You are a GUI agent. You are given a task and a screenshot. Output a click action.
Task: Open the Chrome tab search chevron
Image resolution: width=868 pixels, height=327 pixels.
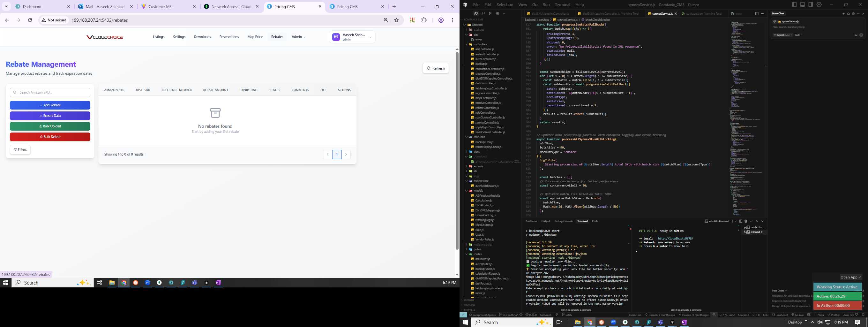point(6,6)
